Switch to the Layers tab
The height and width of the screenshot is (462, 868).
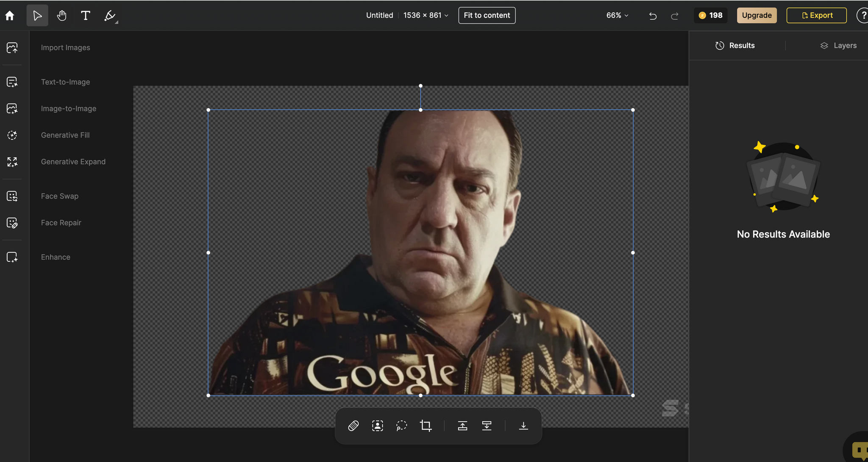click(838, 45)
